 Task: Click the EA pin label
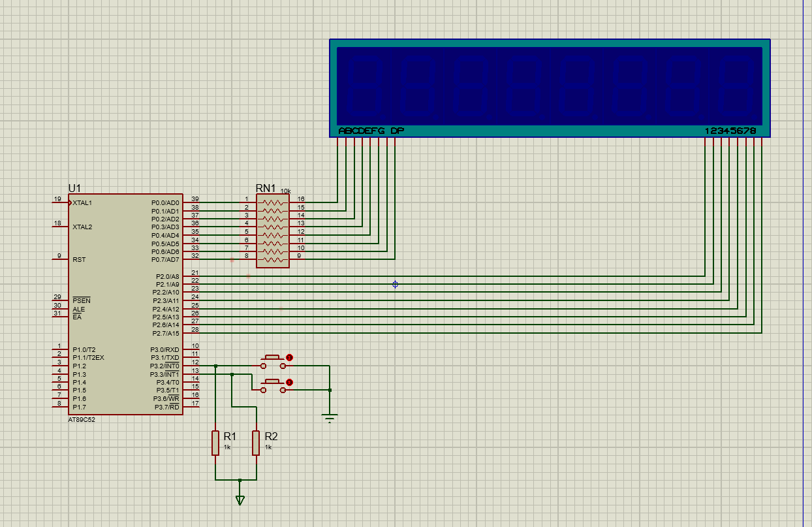click(77, 317)
